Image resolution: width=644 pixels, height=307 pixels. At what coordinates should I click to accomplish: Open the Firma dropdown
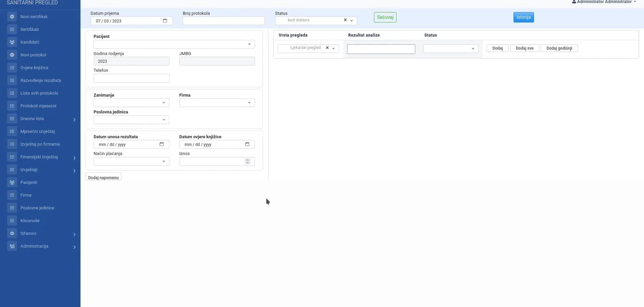pos(217,103)
